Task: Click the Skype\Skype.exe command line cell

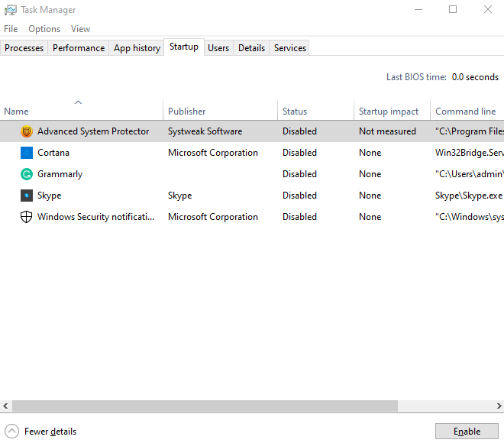Action: (469, 196)
